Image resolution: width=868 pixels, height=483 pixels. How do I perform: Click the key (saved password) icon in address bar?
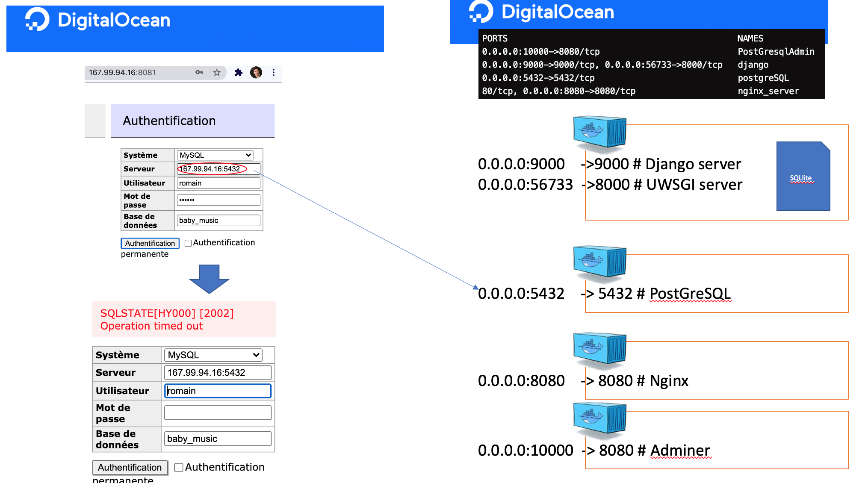coord(199,72)
